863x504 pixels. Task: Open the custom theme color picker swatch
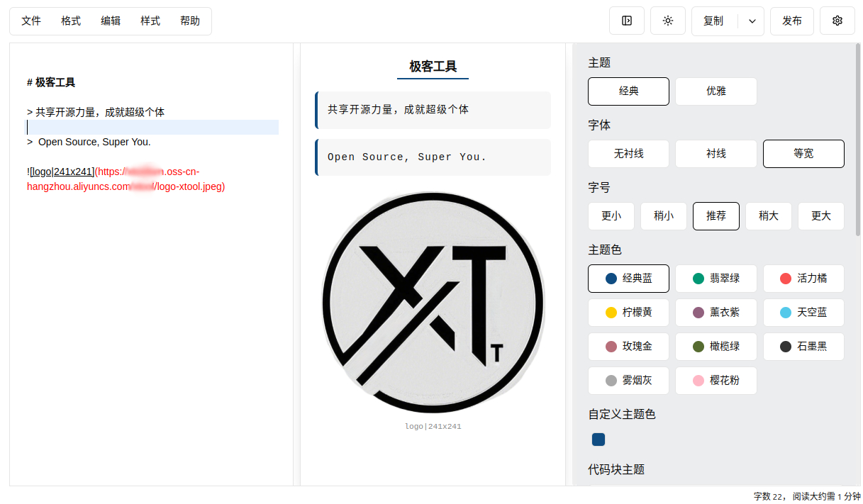[598, 439]
